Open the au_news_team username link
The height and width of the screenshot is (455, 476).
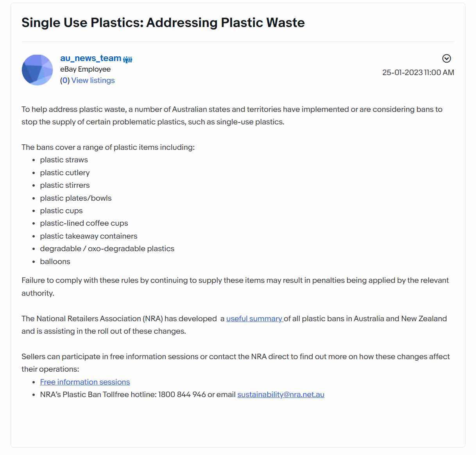[x=91, y=58]
